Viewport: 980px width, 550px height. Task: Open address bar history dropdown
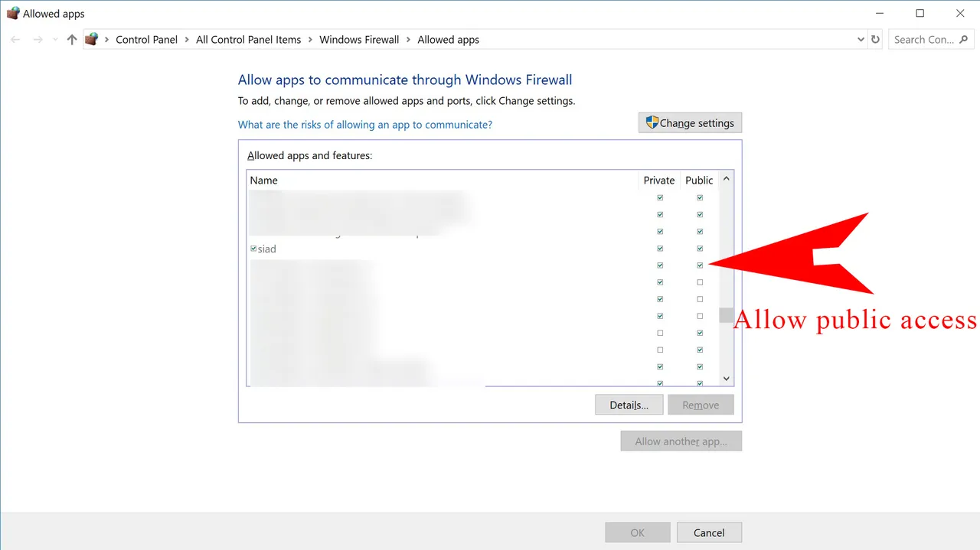coord(861,40)
